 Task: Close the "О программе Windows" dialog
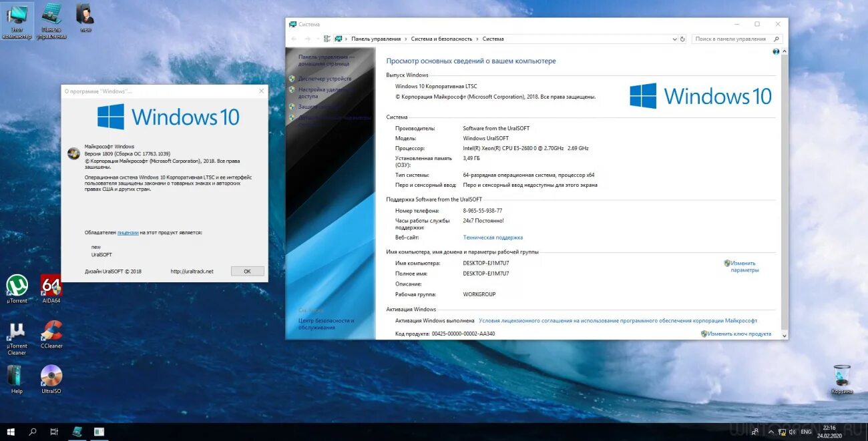point(261,91)
